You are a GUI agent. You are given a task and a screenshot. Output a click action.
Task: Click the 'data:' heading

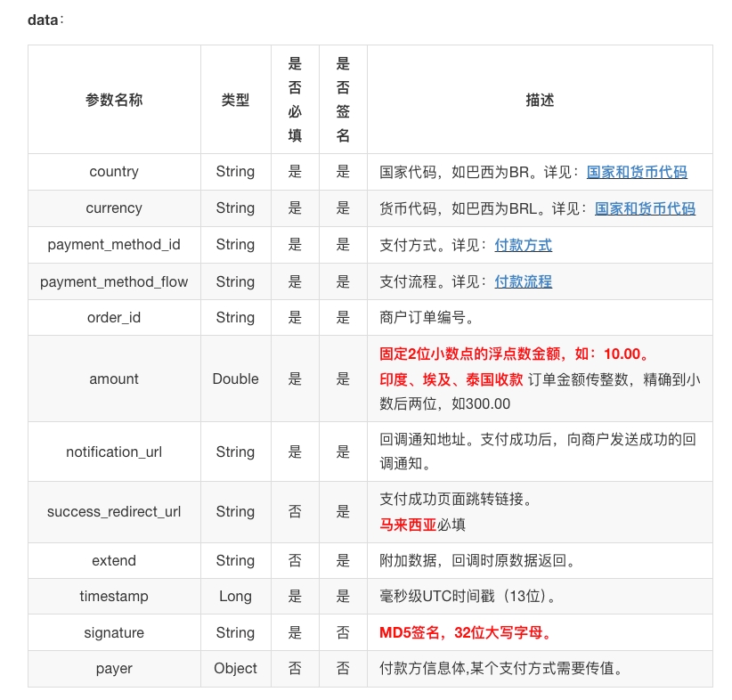[45, 20]
